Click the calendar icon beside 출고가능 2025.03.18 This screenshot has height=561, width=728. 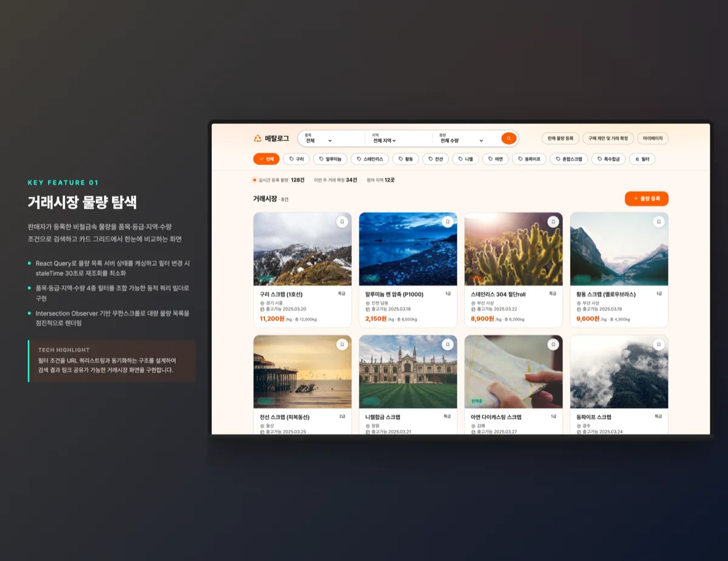point(368,309)
